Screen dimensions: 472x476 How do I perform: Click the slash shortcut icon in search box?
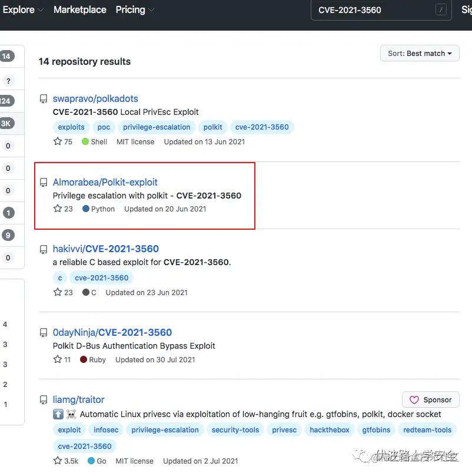click(441, 9)
